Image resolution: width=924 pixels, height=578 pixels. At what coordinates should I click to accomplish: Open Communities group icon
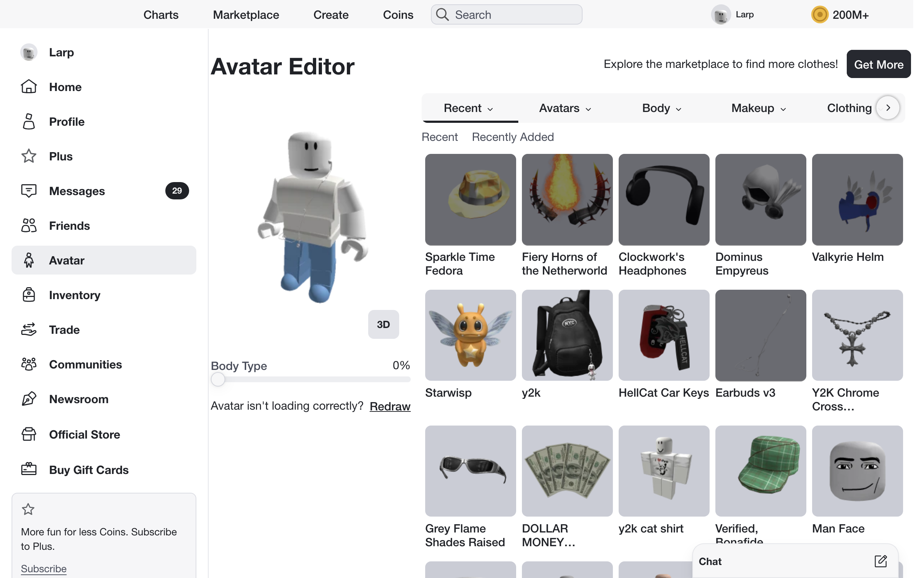pyautogui.click(x=29, y=364)
